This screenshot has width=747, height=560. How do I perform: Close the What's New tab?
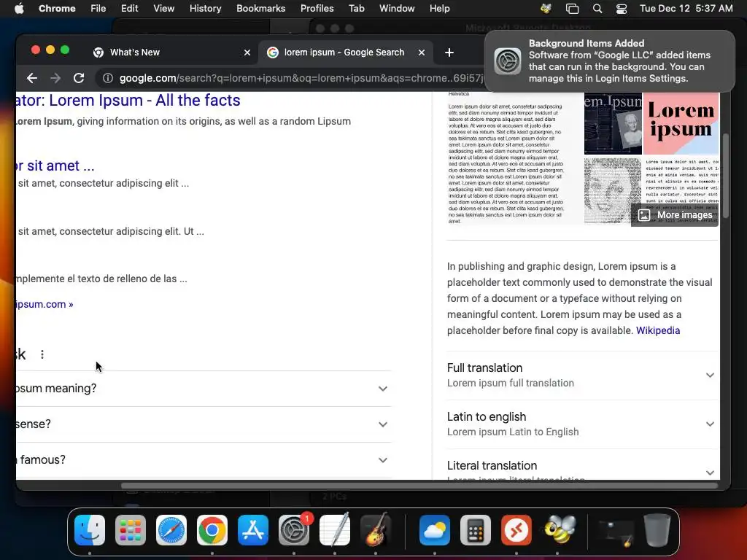tap(247, 52)
